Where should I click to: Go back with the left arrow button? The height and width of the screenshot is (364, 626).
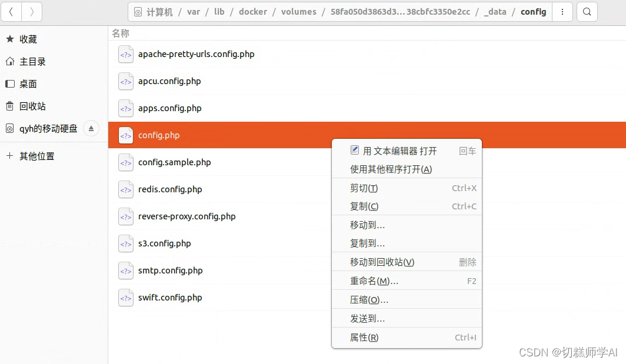pyautogui.click(x=11, y=12)
